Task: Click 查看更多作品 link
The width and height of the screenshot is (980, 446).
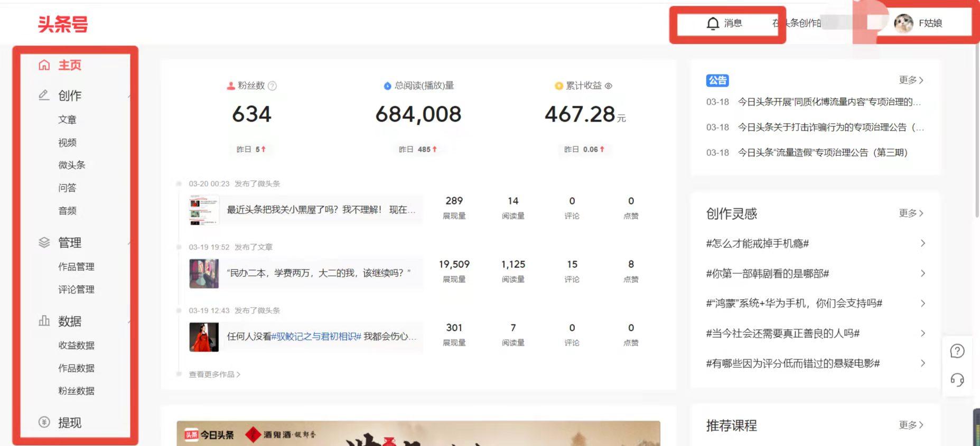Action: [x=214, y=374]
